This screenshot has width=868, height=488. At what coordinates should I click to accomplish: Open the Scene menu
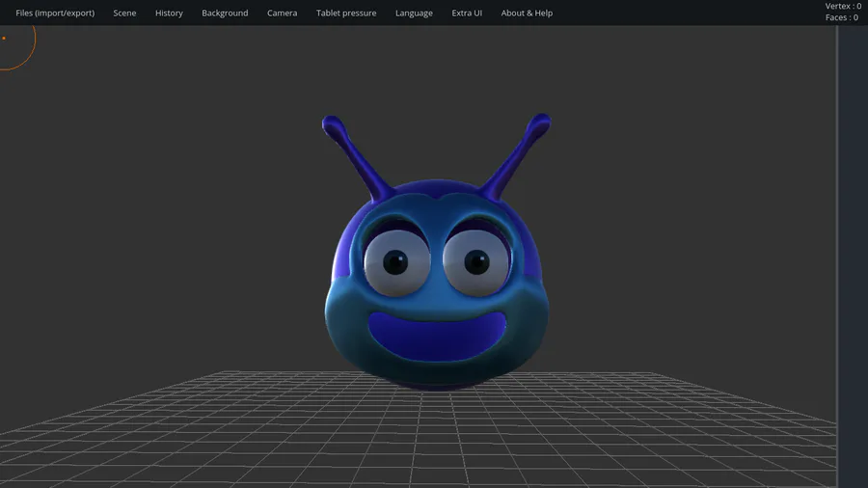124,13
